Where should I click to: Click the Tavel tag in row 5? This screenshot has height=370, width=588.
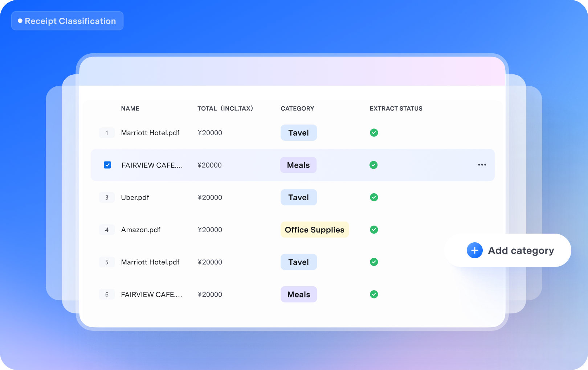click(299, 262)
